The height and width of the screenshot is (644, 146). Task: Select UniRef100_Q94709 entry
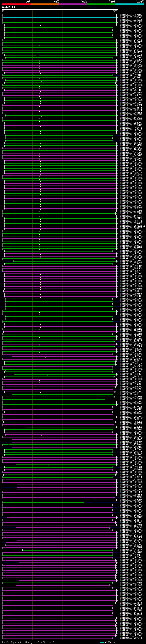(131, 123)
